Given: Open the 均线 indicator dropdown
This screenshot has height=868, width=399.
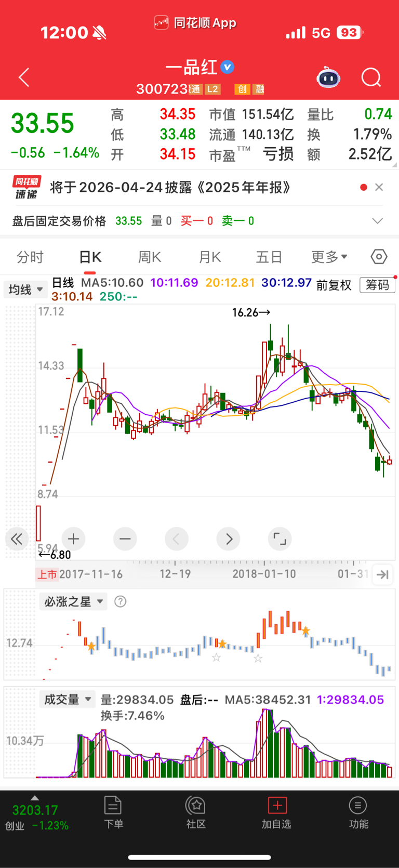Looking at the screenshot, I should point(25,290).
